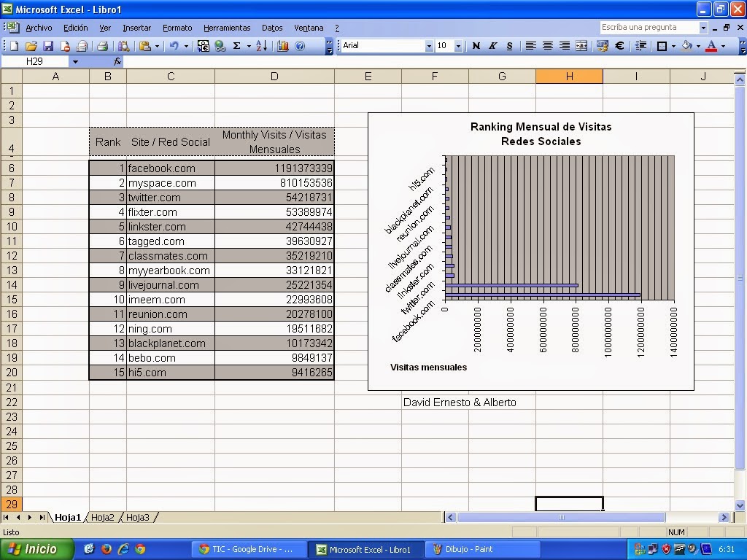Screen dimensions: 747x560
Task: Click the vertical scrollbar down arrow
Action: 740,505
